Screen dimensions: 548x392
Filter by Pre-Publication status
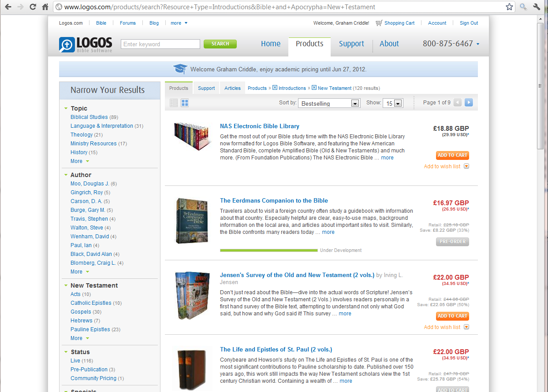click(x=89, y=370)
